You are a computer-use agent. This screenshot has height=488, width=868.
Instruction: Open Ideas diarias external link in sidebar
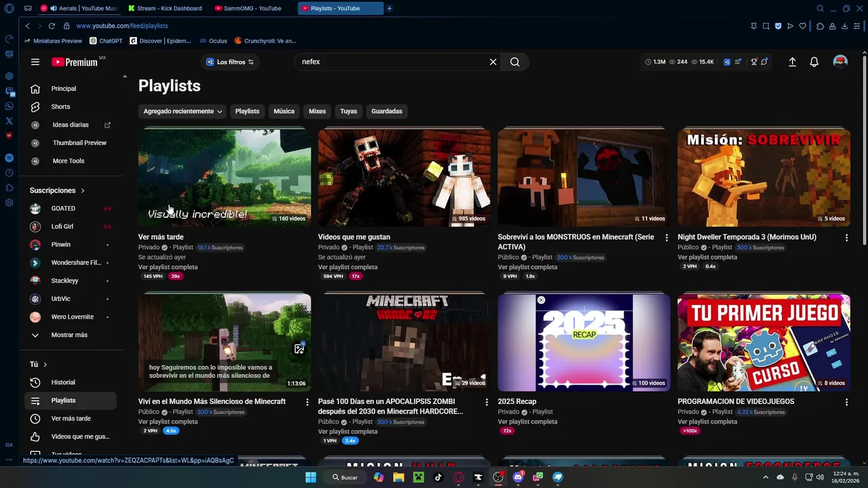pyautogui.click(x=107, y=125)
